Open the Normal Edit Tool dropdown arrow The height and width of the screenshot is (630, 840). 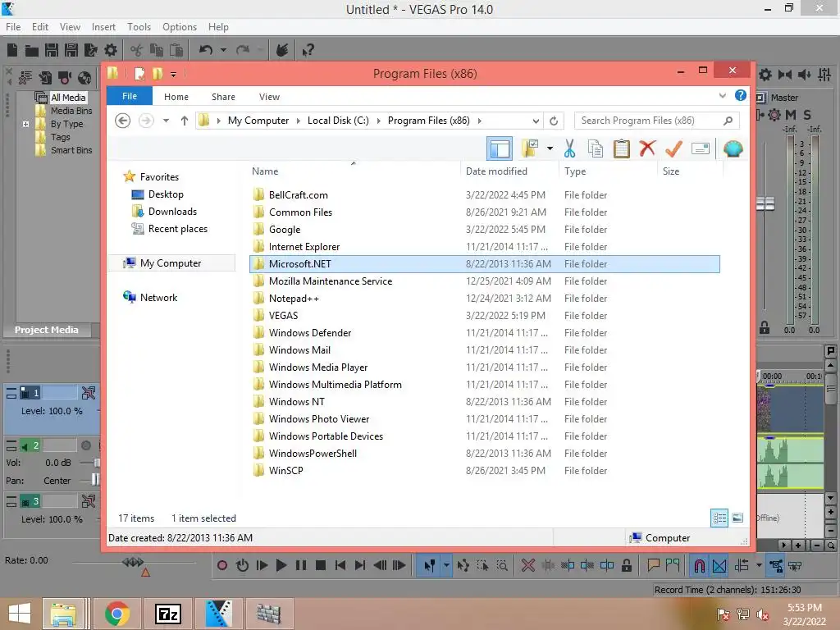pyautogui.click(x=446, y=565)
